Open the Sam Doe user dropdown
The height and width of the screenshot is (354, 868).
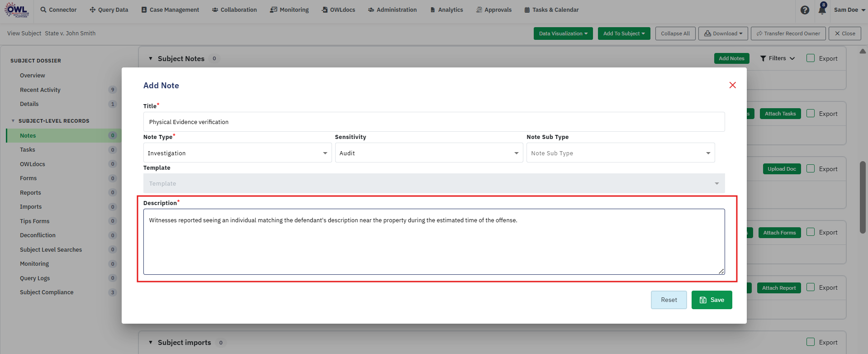click(849, 10)
